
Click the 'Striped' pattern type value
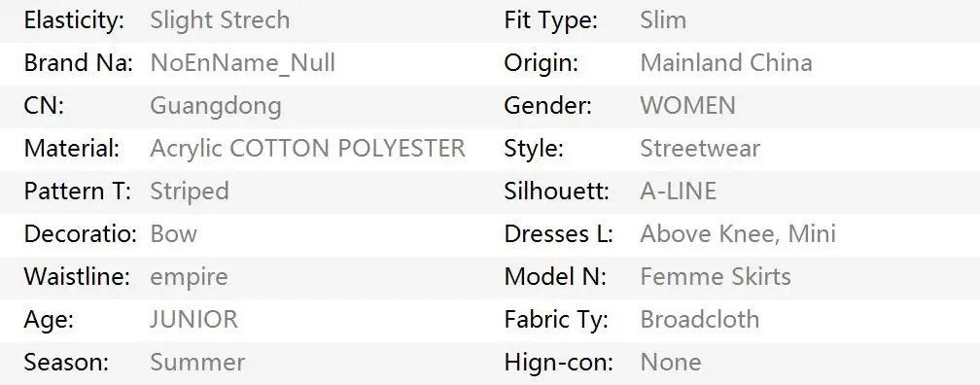pos(190,192)
